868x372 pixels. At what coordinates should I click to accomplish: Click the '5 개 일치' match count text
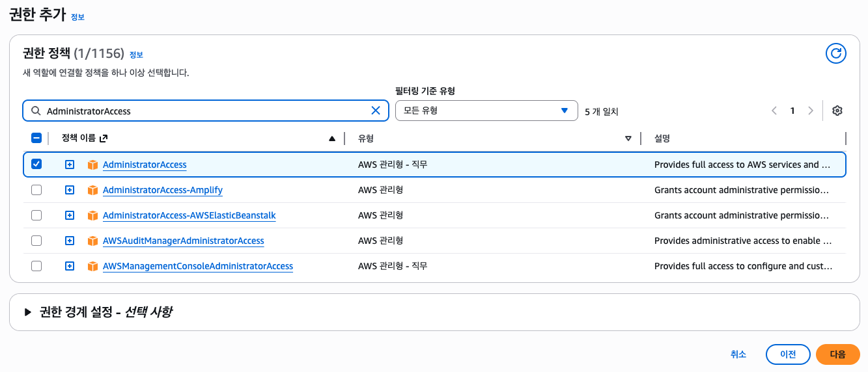602,111
